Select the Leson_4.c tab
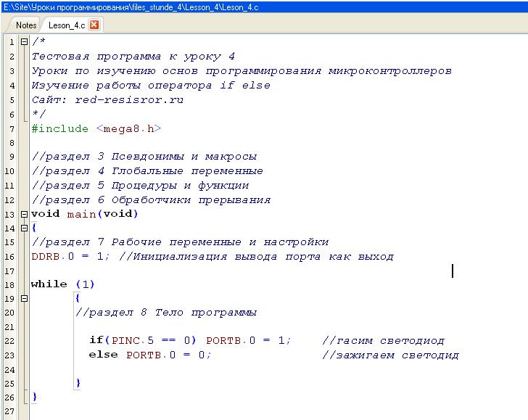This screenshot has width=528, height=420. 66,25
